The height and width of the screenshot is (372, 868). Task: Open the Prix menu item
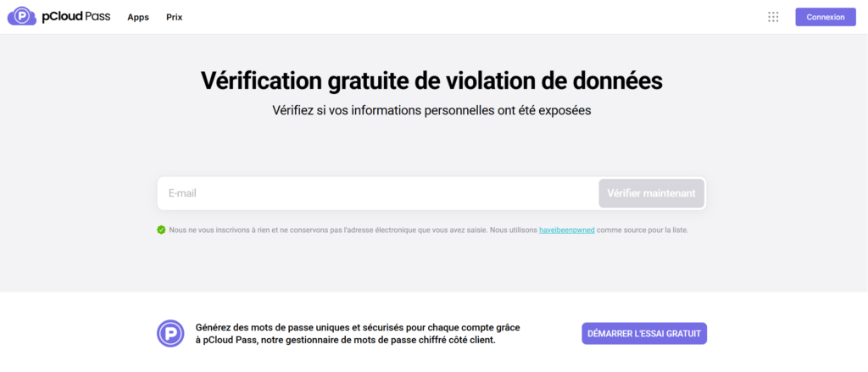[174, 17]
